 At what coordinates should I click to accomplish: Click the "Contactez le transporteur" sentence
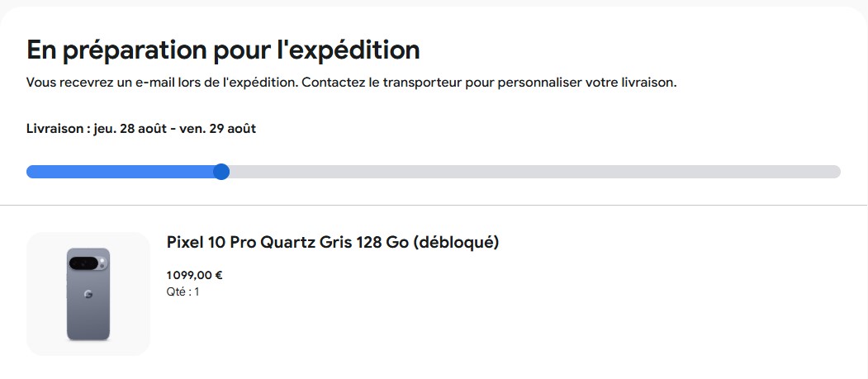point(489,83)
